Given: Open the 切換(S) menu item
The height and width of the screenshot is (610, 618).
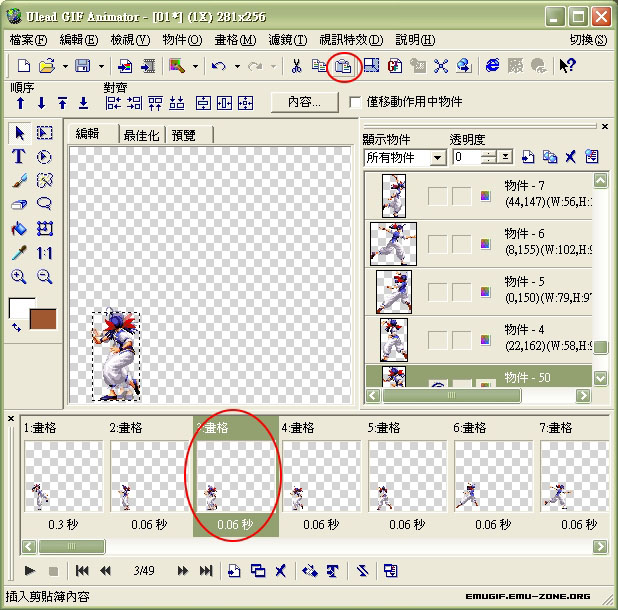Looking at the screenshot, I should click(588, 40).
